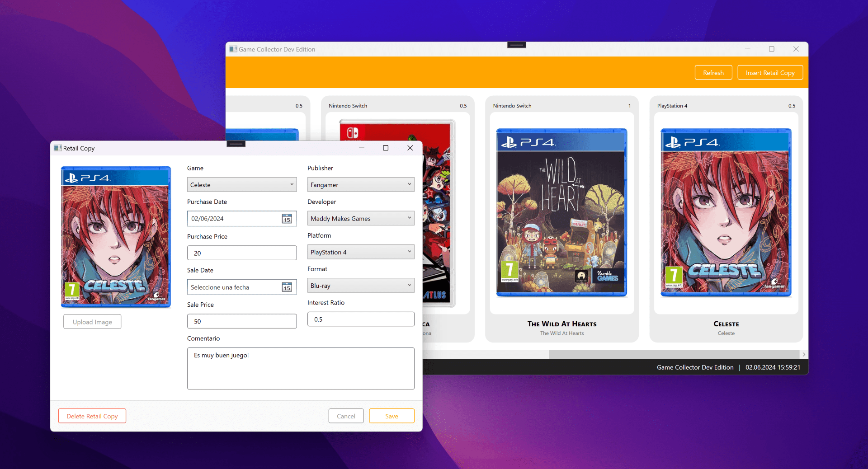Click the Upload Image button
This screenshot has height=469, width=868.
(92, 322)
